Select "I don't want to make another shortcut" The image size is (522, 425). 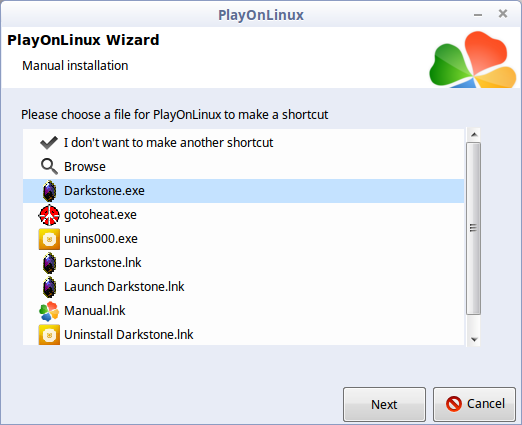[168, 143]
